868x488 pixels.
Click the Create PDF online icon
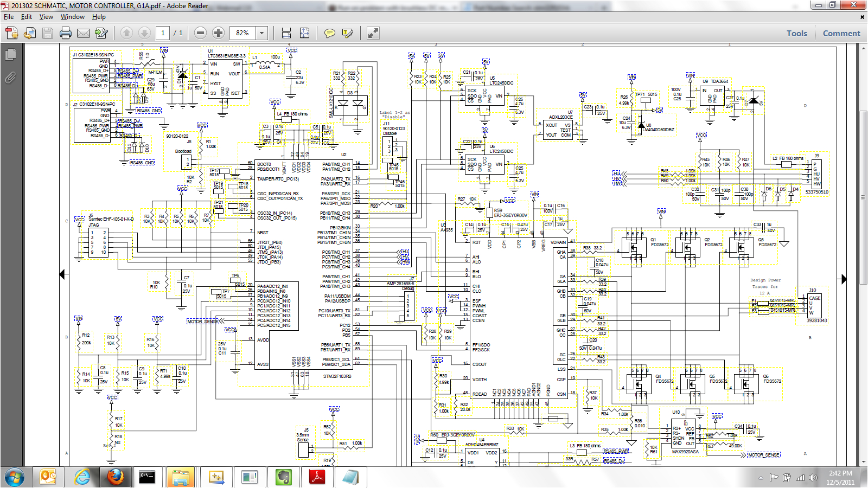point(11,33)
